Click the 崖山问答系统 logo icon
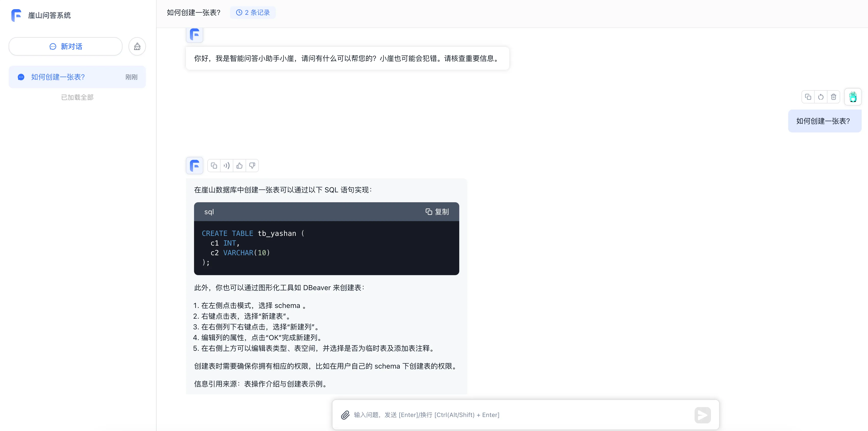 [16, 15]
